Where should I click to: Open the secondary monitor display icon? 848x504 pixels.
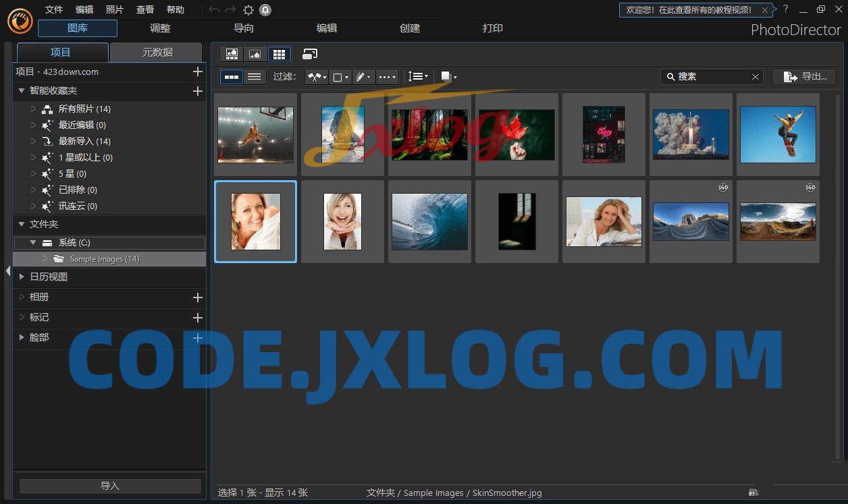[x=310, y=54]
